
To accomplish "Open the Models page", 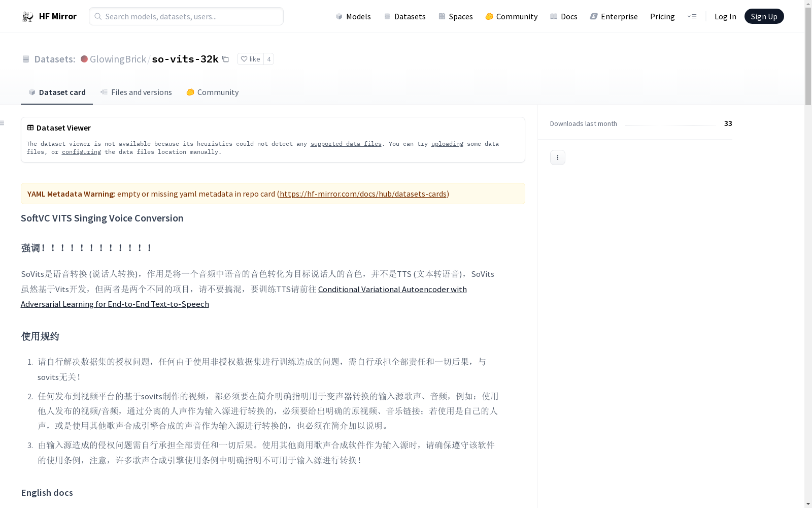I will click(x=353, y=16).
